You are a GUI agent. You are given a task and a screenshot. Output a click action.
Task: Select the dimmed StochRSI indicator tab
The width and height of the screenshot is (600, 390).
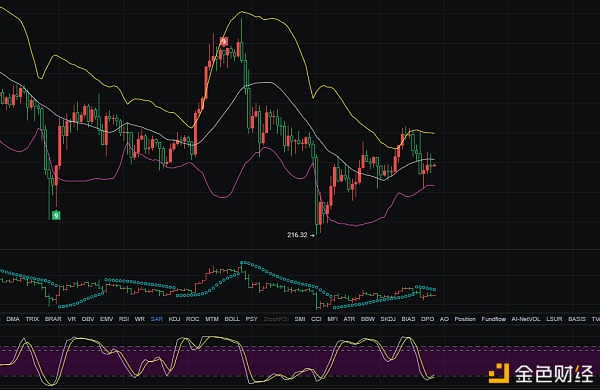(x=276, y=319)
